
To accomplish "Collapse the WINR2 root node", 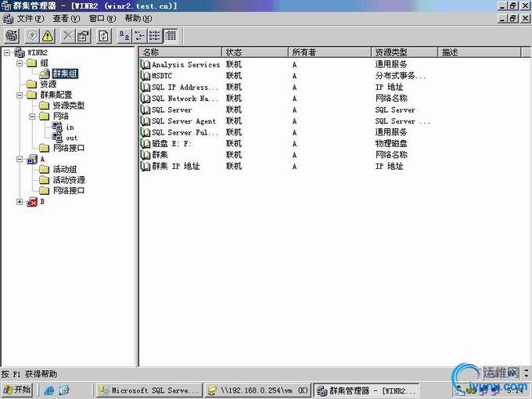I will pyautogui.click(x=7, y=52).
